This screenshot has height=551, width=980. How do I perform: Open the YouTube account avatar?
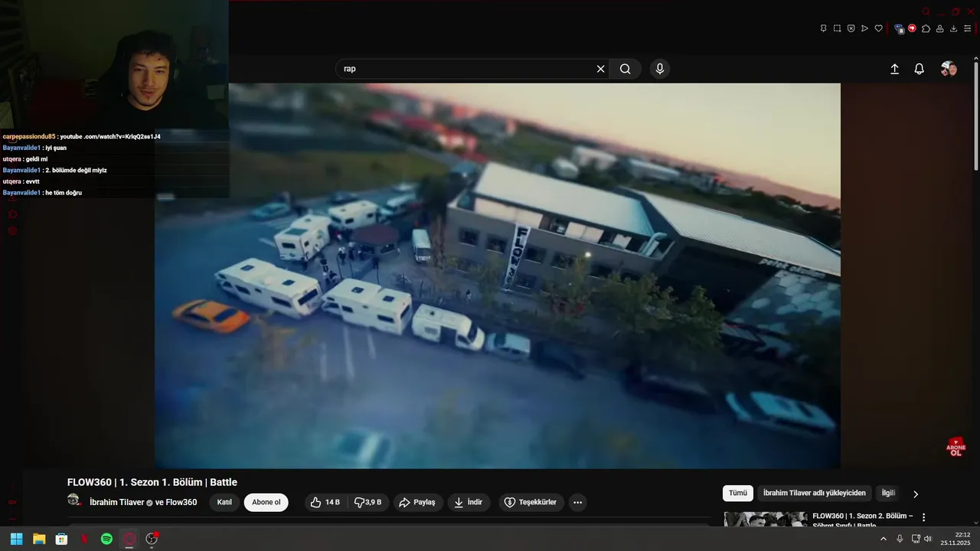pos(949,69)
